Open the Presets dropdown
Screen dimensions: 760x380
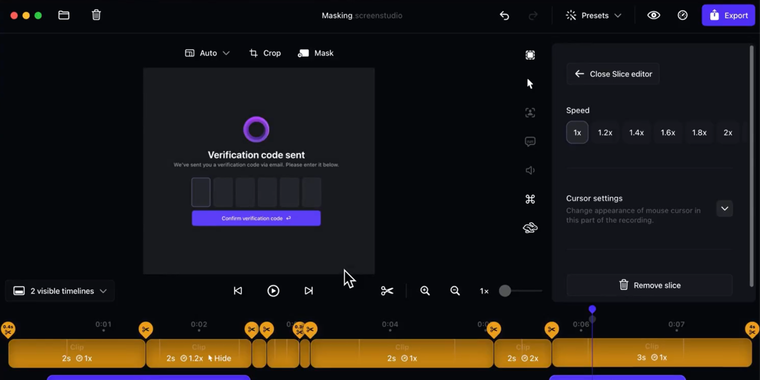point(593,16)
